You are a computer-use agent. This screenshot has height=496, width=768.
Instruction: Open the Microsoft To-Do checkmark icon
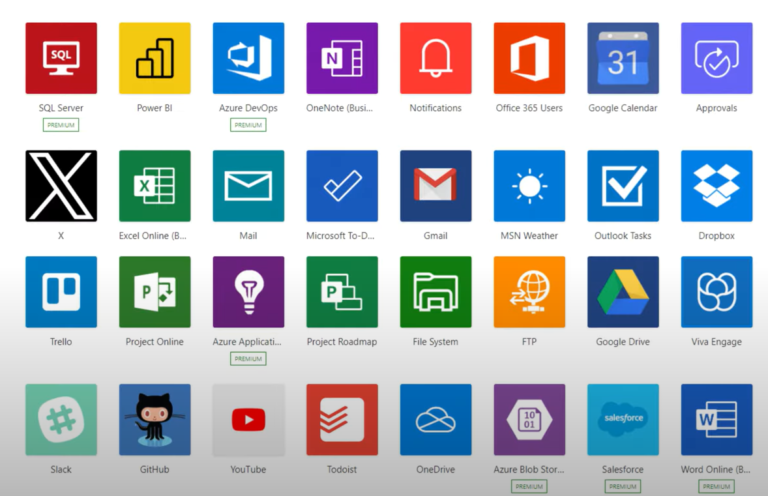pyautogui.click(x=342, y=186)
